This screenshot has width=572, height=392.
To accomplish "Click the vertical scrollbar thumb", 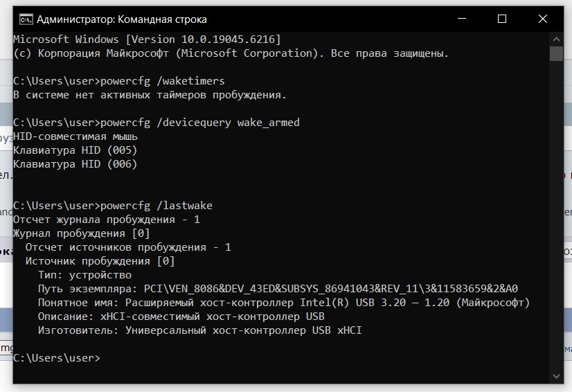I will [x=556, y=54].
